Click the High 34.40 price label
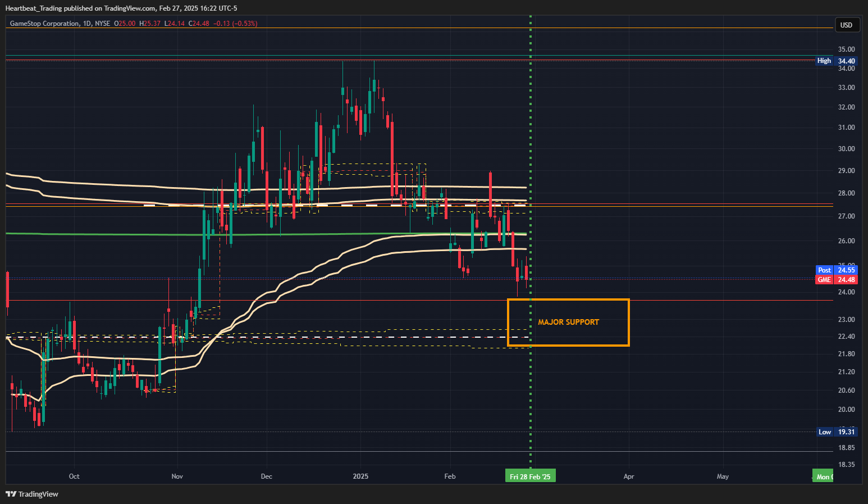 tap(836, 61)
